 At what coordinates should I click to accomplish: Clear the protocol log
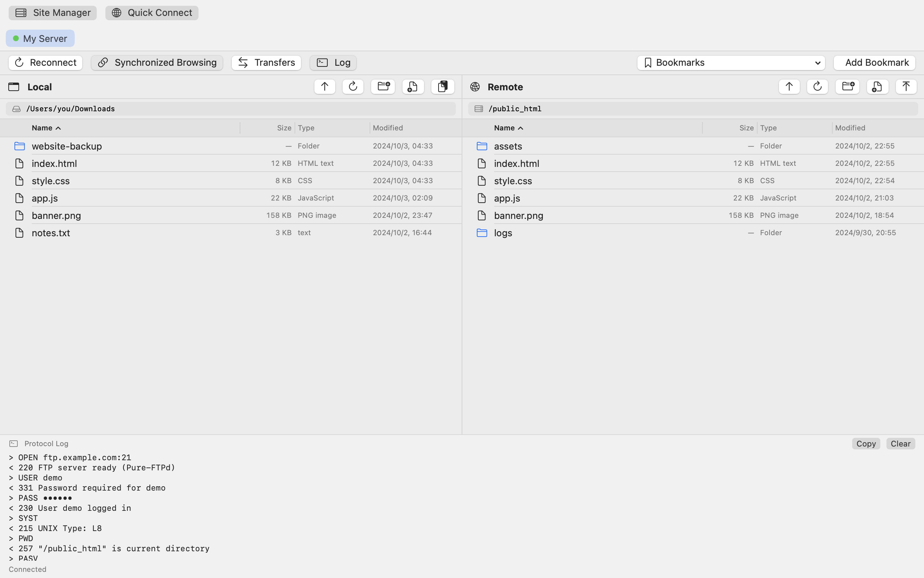point(901,444)
